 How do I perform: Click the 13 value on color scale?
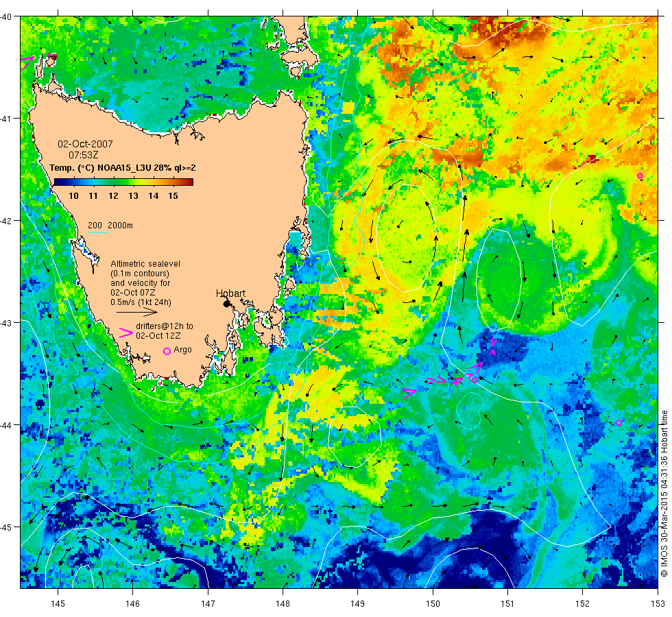point(133,196)
